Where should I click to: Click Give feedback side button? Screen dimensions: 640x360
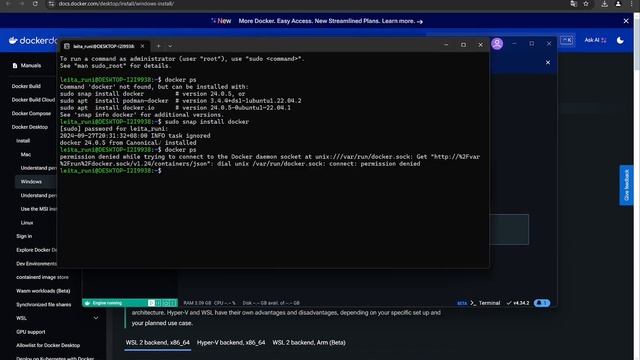click(x=626, y=185)
